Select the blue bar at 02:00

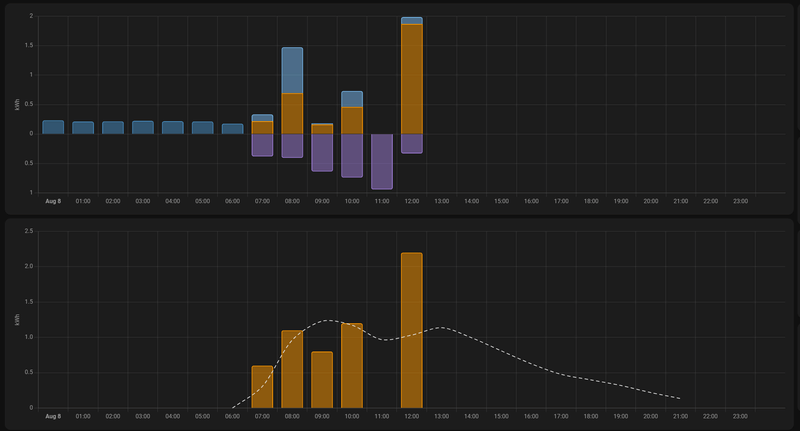pos(113,128)
